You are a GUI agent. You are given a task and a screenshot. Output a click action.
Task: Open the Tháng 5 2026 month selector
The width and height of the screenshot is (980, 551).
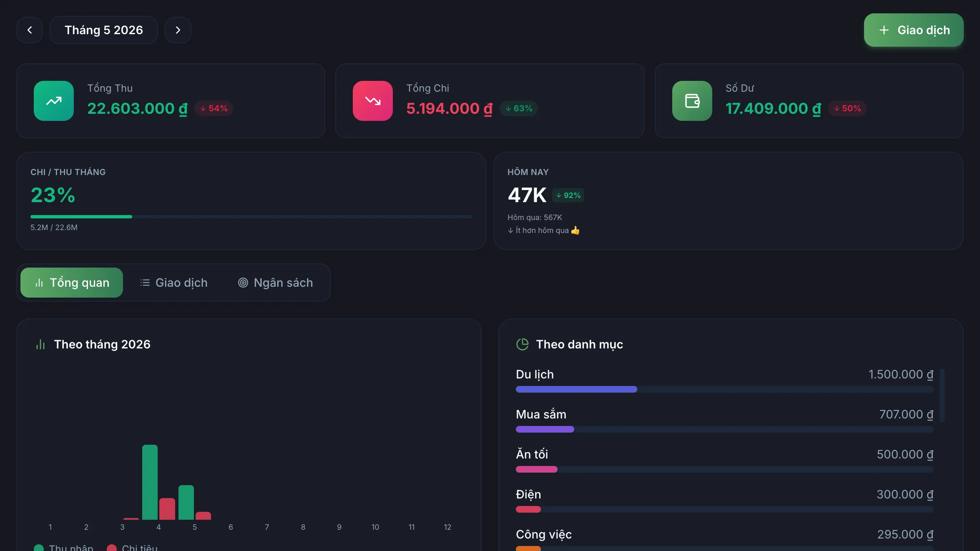pyautogui.click(x=104, y=30)
